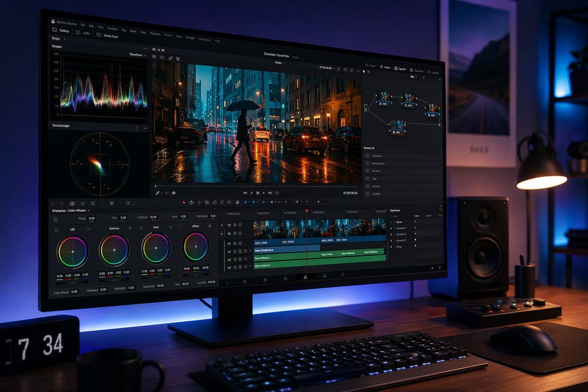Image resolution: width=588 pixels, height=392 pixels.
Task: Toggle the Sizing keyframe dot
Action: [415, 246]
